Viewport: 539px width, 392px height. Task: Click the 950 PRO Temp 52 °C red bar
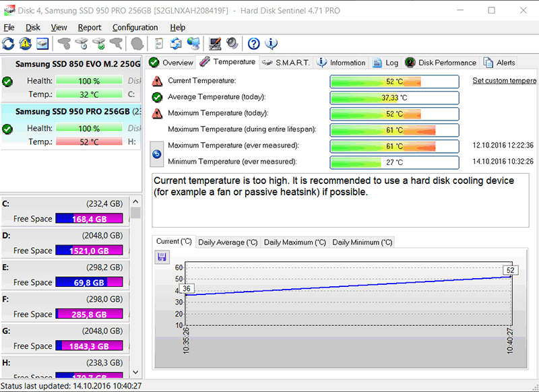pos(89,141)
